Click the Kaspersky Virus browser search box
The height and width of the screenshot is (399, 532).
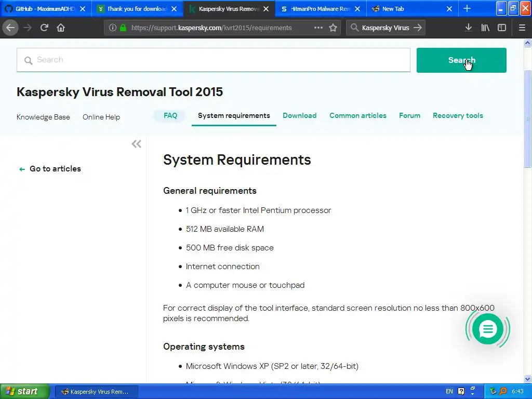[x=385, y=28]
